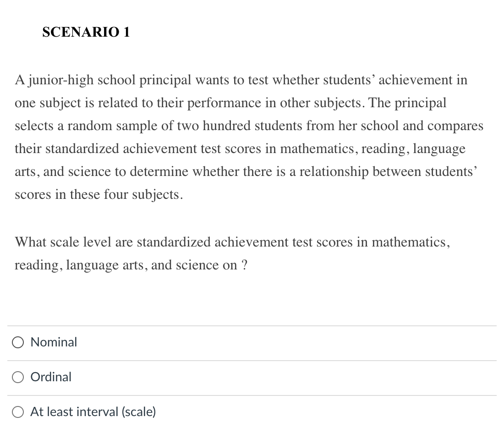Click the second answer row
This screenshot has width=504, height=439.
point(183,377)
